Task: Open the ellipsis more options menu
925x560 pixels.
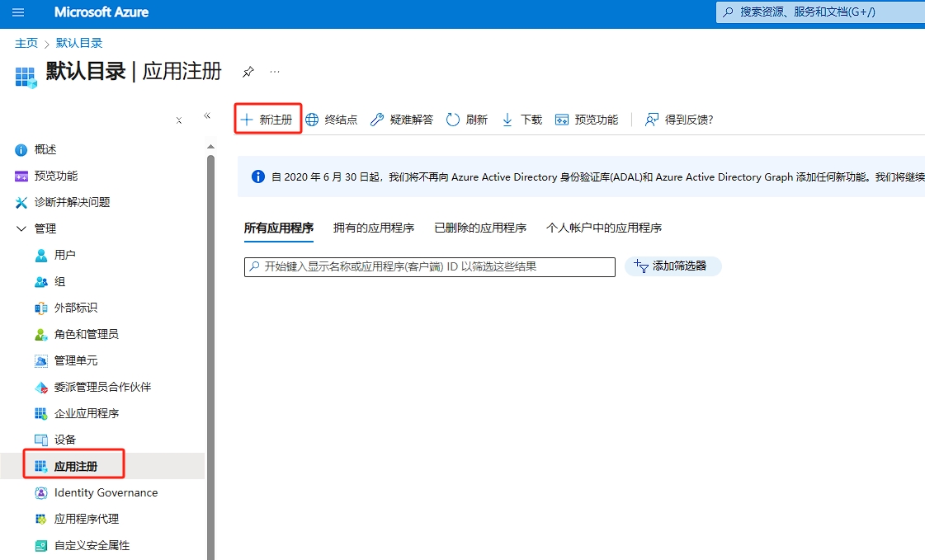Action: [x=275, y=72]
